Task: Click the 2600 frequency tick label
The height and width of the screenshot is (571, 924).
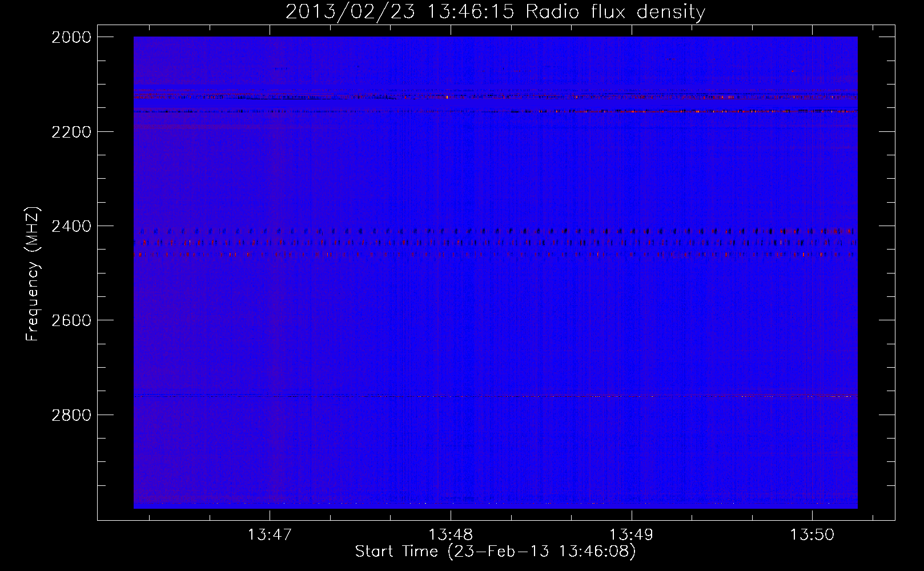Action: coord(71,320)
